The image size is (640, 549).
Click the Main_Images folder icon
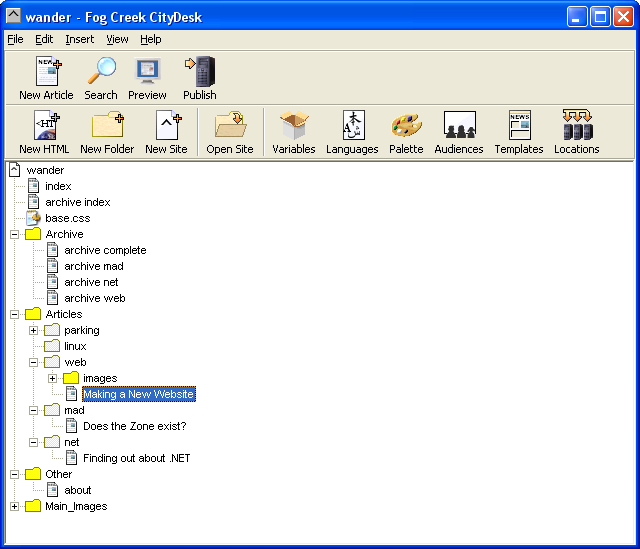33,506
